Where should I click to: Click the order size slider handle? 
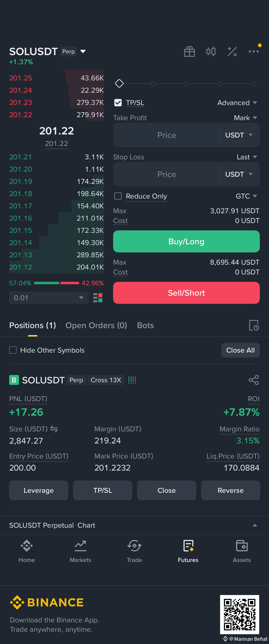pyautogui.click(x=119, y=83)
